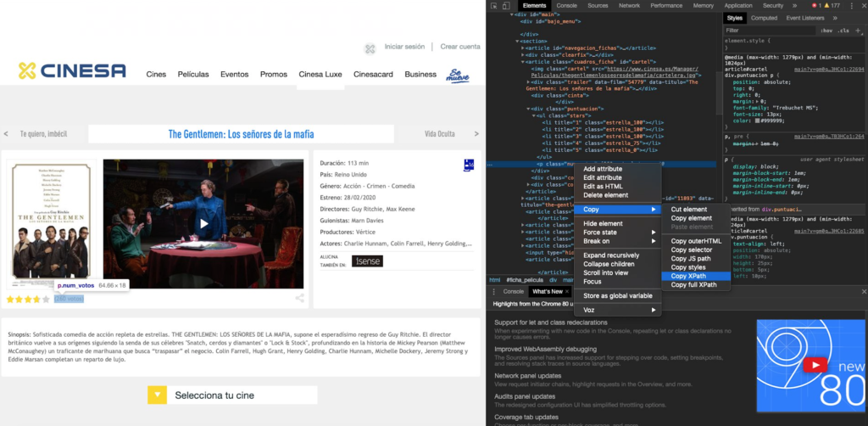Add new style rule plus icon

click(858, 31)
